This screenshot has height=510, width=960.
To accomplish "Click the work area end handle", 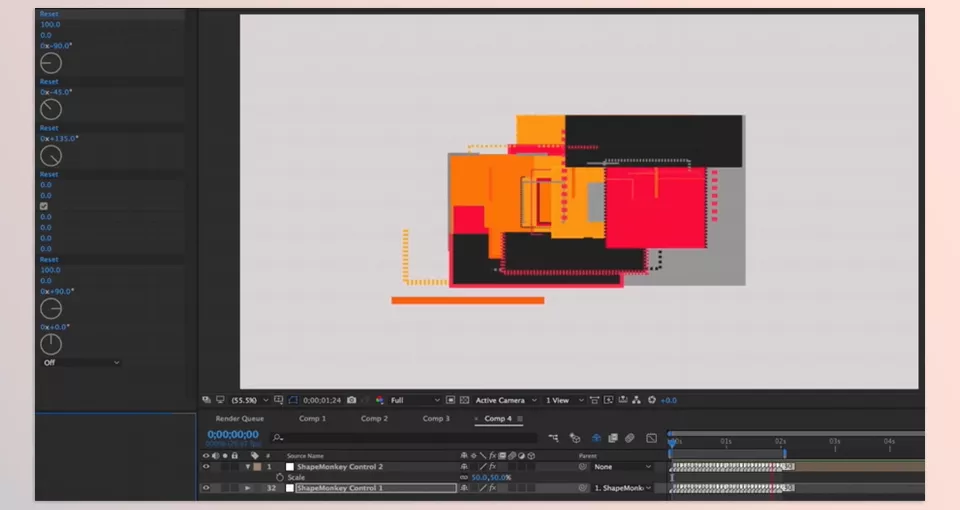I will tap(785, 454).
